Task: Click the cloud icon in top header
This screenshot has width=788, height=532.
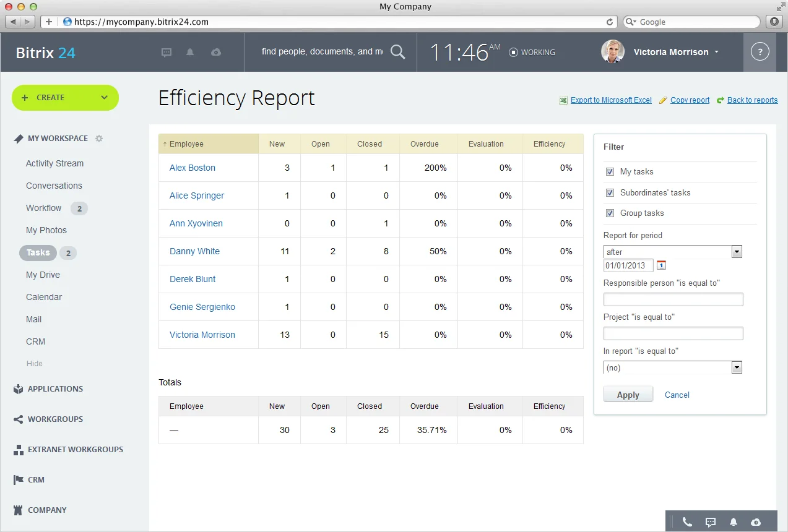Action: coord(216,53)
